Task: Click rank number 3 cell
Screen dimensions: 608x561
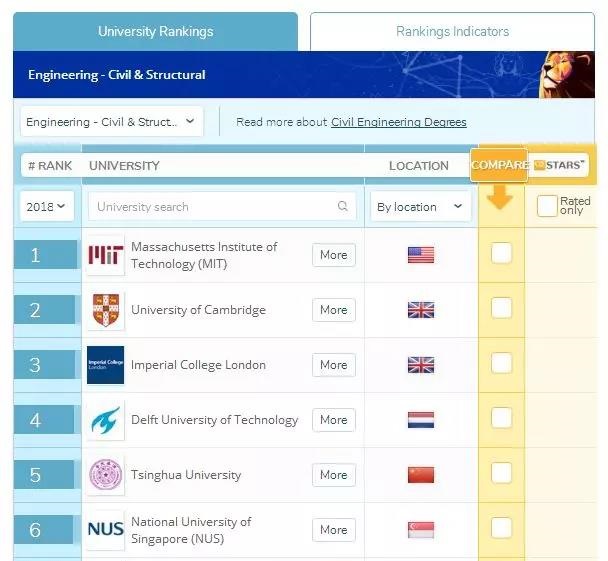Action: coord(45,365)
